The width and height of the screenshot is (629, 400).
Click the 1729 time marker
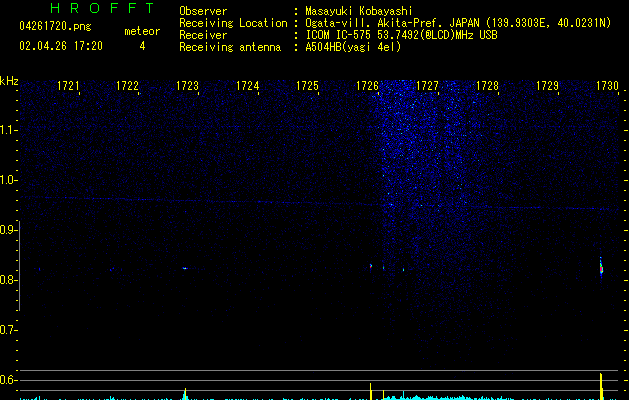pos(547,86)
